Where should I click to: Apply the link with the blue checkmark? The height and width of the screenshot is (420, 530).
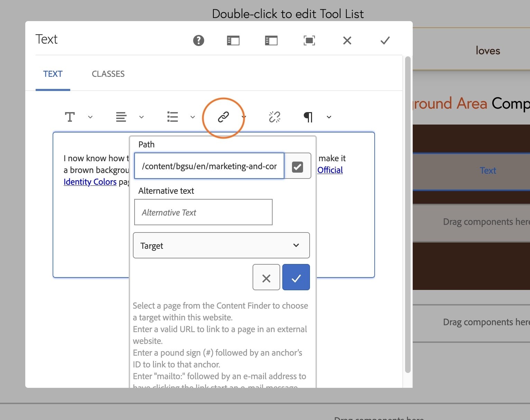pos(296,277)
